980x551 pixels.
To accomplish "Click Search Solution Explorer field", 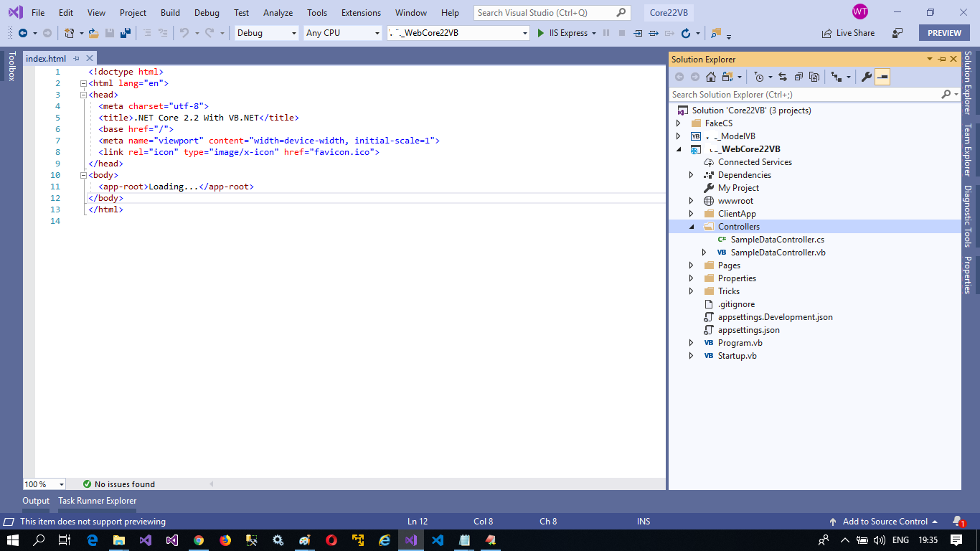I will click(x=814, y=95).
